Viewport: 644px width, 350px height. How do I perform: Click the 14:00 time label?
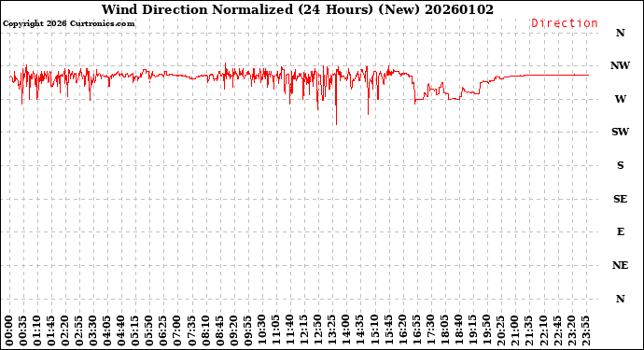click(x=346, y=330)
